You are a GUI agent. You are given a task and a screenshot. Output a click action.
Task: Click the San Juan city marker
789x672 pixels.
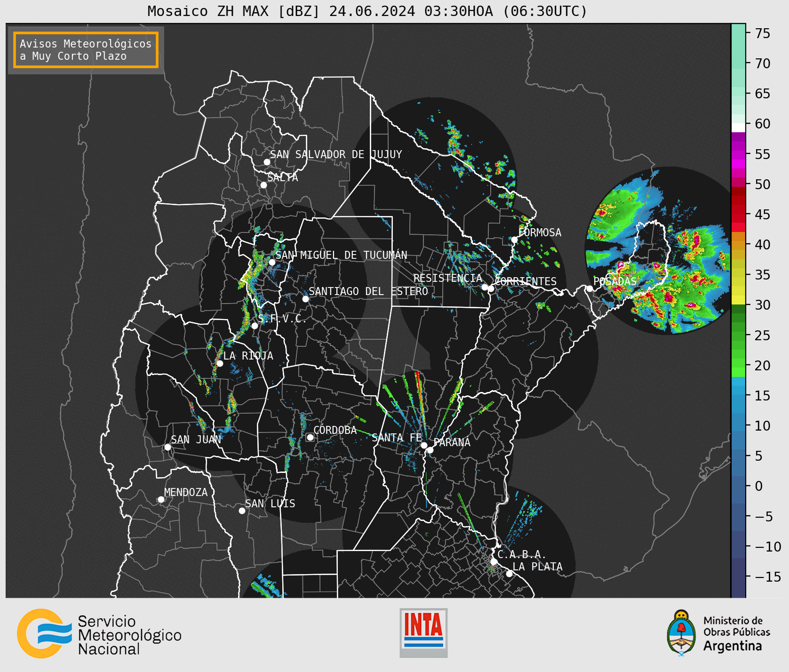[x=167, y=447]
